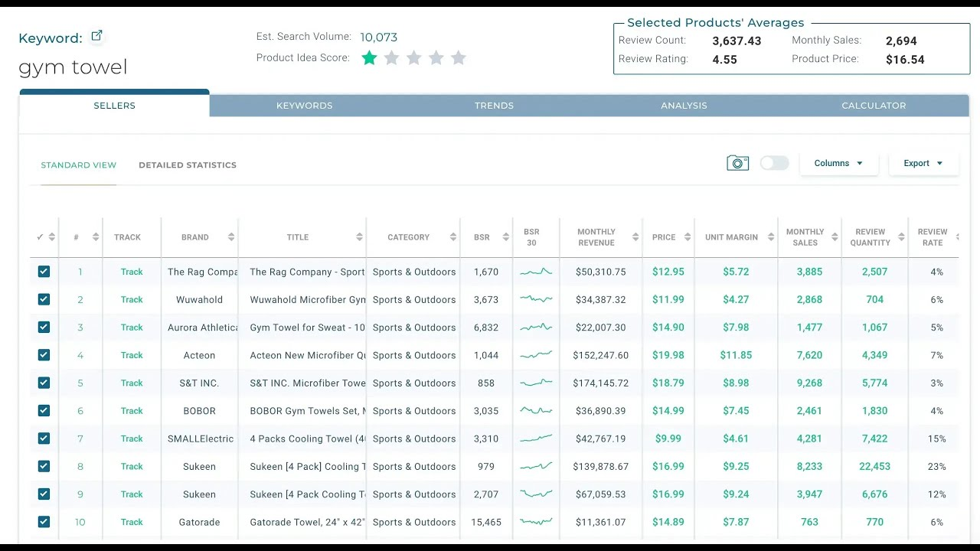Click the Review Rate column header
980x551 pixels.
click(933, 237)
